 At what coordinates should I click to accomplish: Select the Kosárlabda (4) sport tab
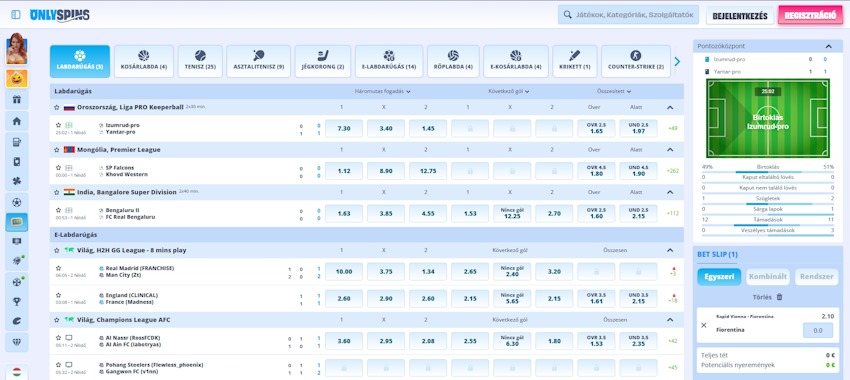144,61
